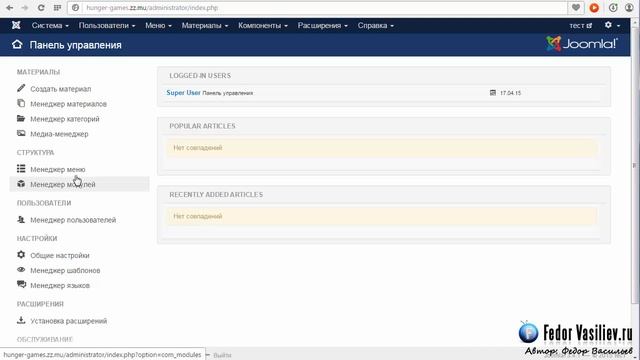
Task: Click the folder icon for Менеджер категорий
Action: click(21, 118)
